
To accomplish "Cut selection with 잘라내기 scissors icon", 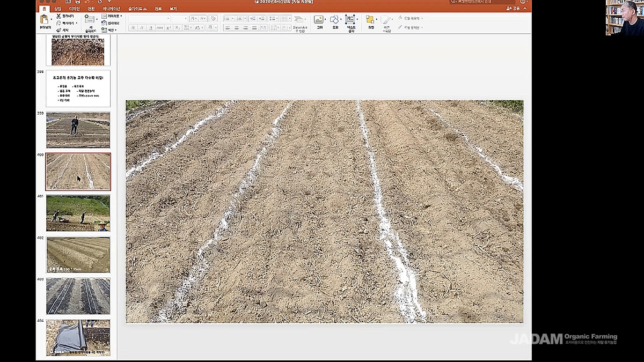I will (x=58, y=16).
